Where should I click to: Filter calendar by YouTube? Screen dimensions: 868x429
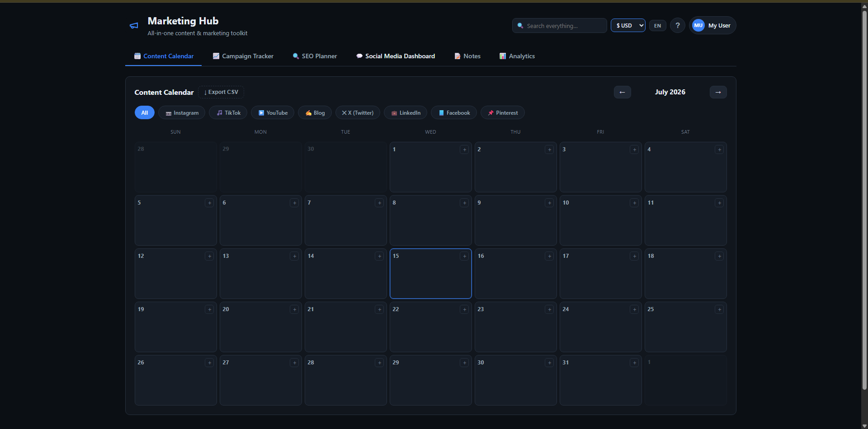273,113
